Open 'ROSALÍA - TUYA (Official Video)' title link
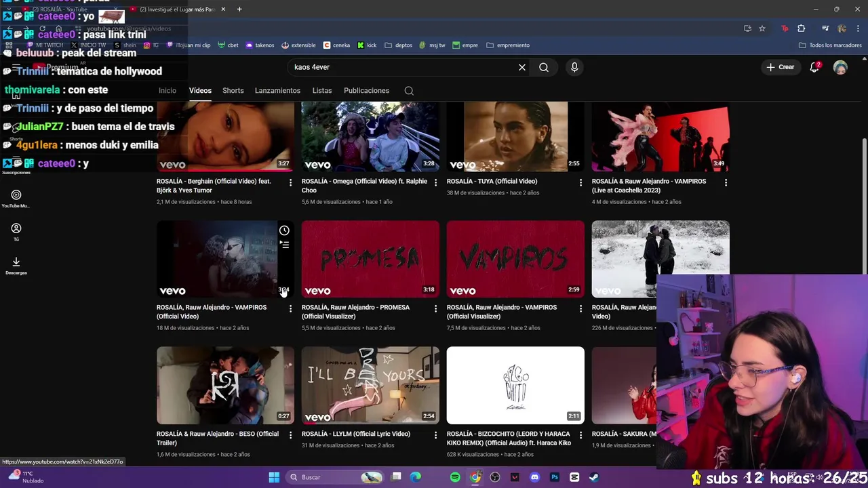Viewport: 868px width, 488px height. pos(492,182)
